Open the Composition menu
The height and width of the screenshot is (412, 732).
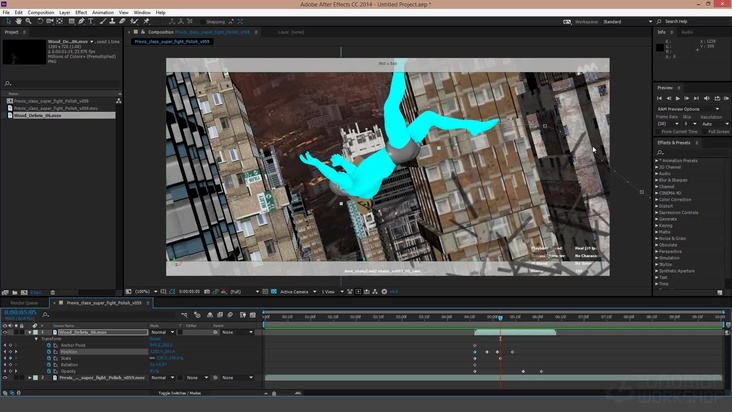point(40,12)
